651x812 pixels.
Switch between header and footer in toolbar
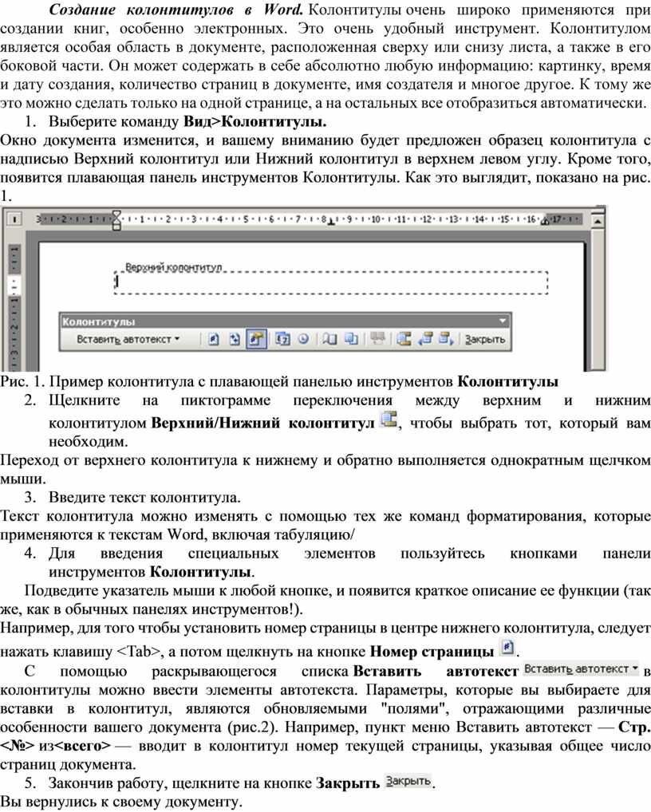404,340
